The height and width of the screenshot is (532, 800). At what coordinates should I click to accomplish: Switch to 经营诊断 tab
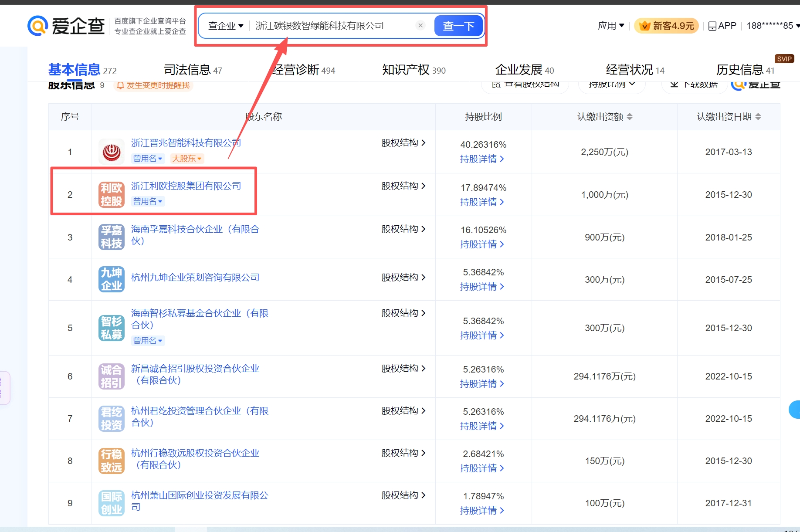pyautogui.click(x=303, y=70)
